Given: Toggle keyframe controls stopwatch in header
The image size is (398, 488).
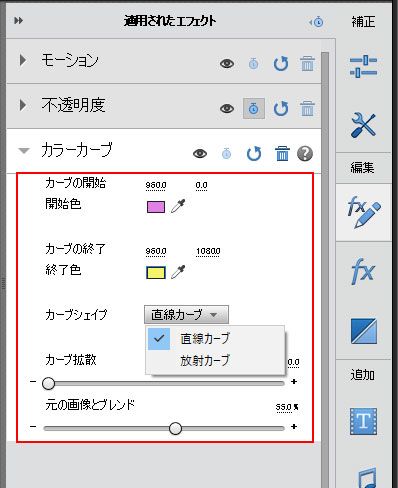Looking at the screenshot, I should point(316,22).
